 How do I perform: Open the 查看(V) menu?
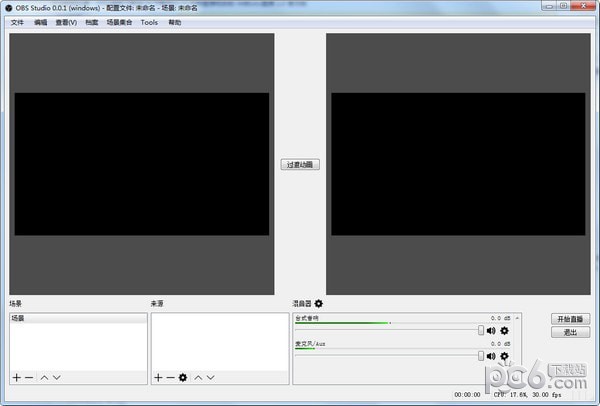coord(66,23)
